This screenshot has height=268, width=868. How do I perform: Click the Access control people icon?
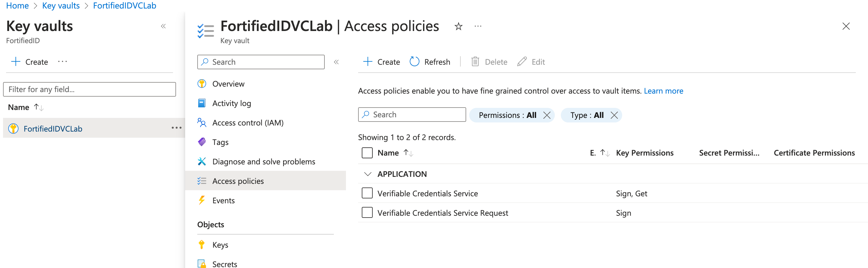coord(202,123)
